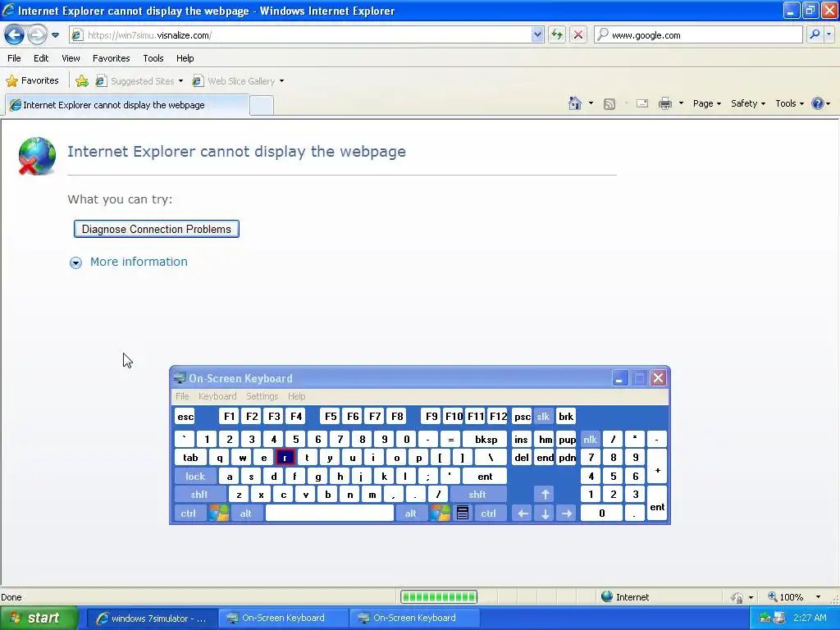The height and width of the screenshot is (630, 840).
Task: Open the File menu in Internet Explorer
Action: 15,58
